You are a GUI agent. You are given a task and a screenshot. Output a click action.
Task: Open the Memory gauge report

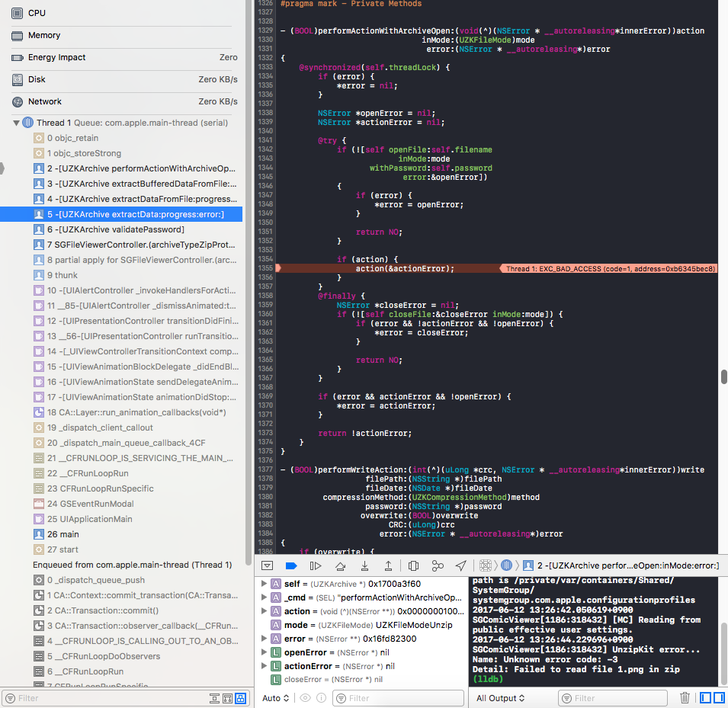click(121, 35)
